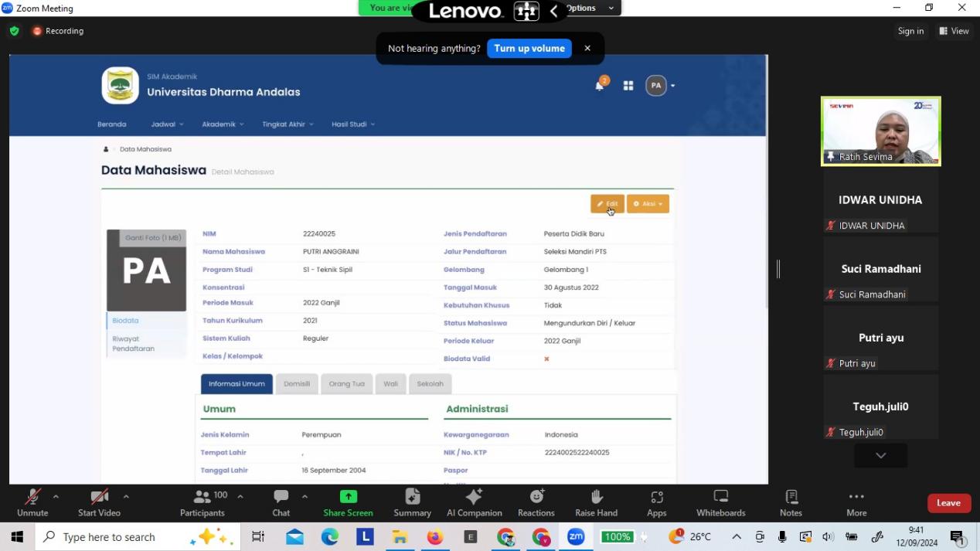Start Video with the camera toggle
Viewport: 980px width, 551px height.
[x=99, y=502]
